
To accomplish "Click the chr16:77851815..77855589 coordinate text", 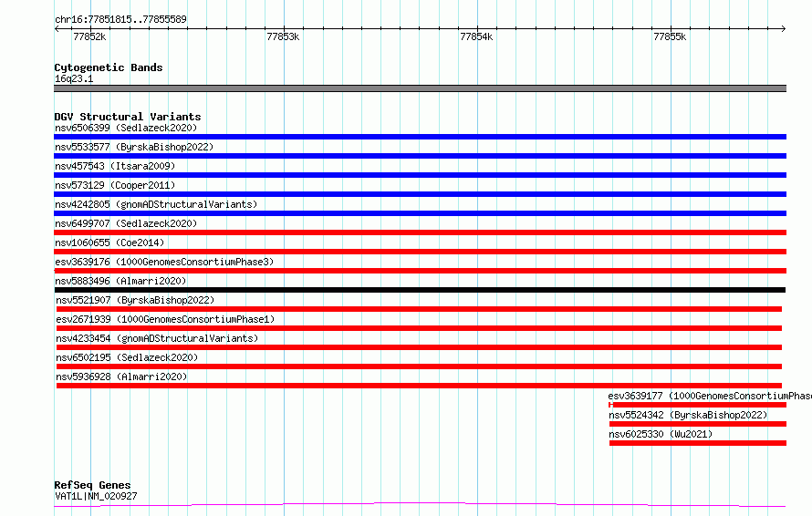I will [120, 19].
